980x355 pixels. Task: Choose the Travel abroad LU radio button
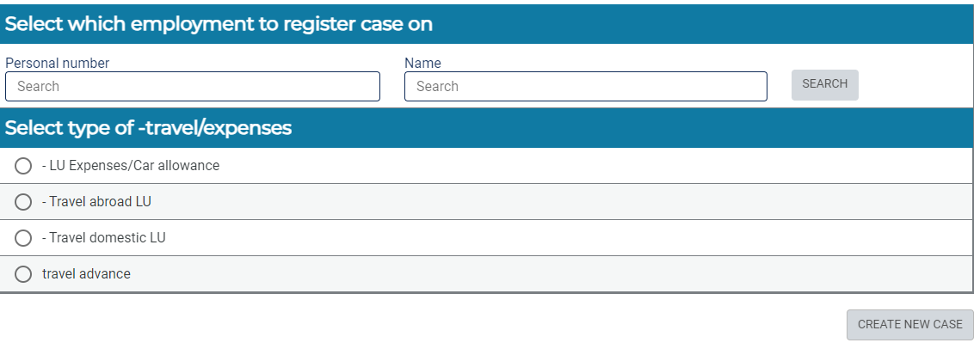click(23, 202)
